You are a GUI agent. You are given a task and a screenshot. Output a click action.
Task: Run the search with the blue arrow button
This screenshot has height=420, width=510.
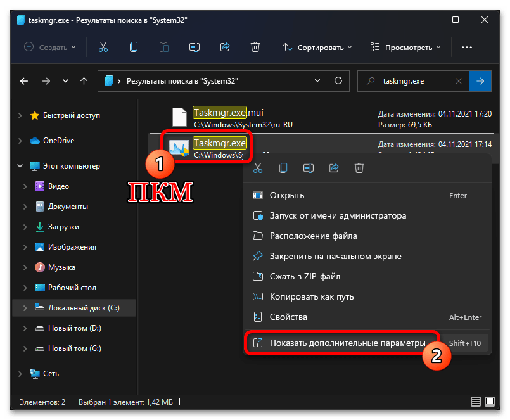[480, 81]
